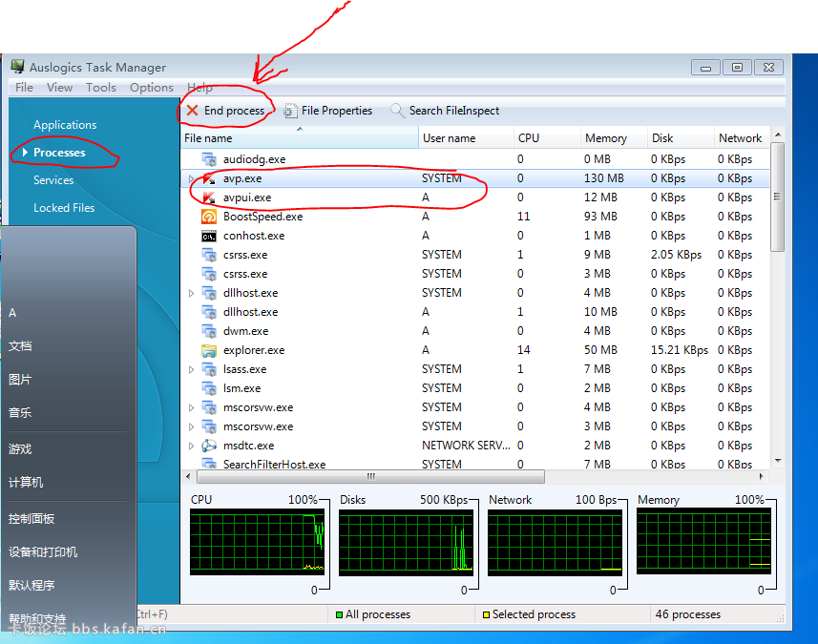
Task: Select the explorer.exe process row name
Action: (254, 350)
